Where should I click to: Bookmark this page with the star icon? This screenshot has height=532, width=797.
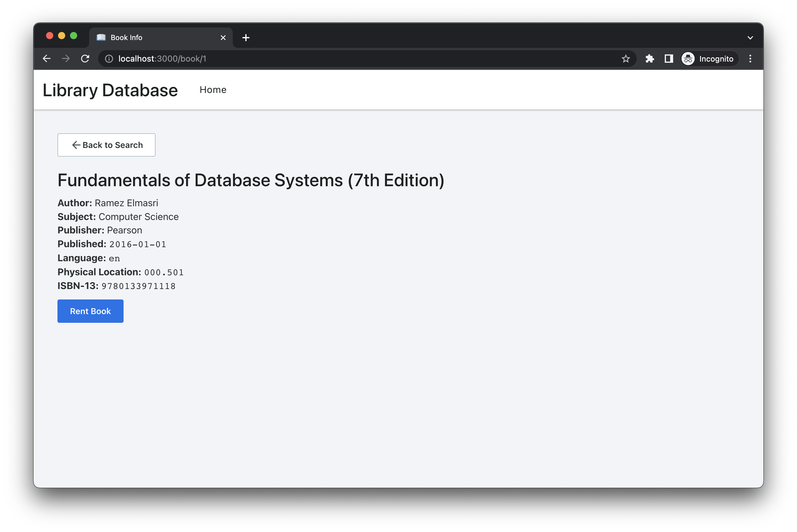[626, 59]
